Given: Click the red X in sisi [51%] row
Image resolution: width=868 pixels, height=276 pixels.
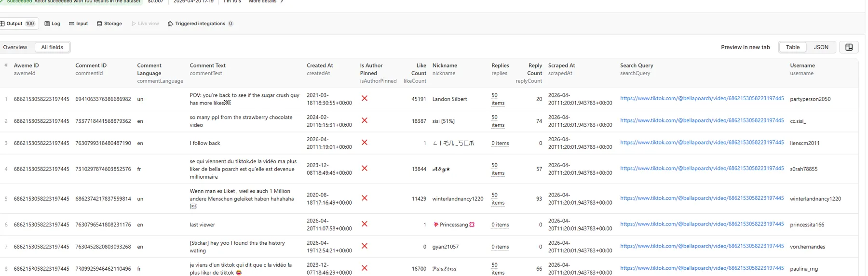Looking at the screenshot, I should pos(365,120).
